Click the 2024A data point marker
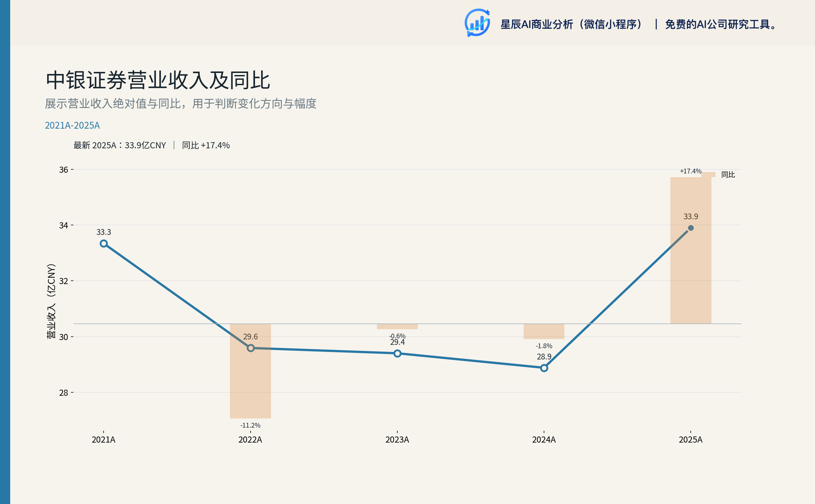Viewport: 815px width, 504px height. click(544, 368)
